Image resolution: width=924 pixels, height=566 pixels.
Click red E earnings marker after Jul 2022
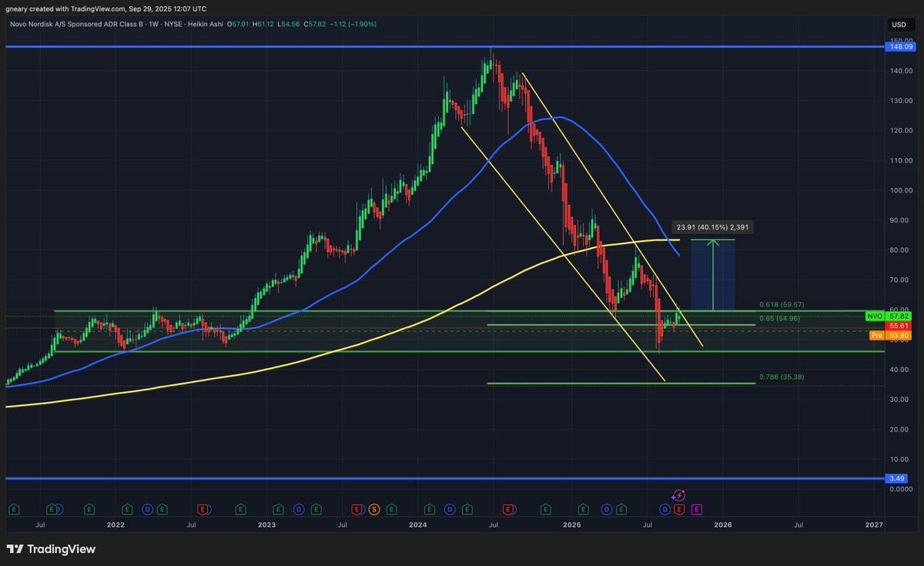pyautogui.click(x=203, y=510)
